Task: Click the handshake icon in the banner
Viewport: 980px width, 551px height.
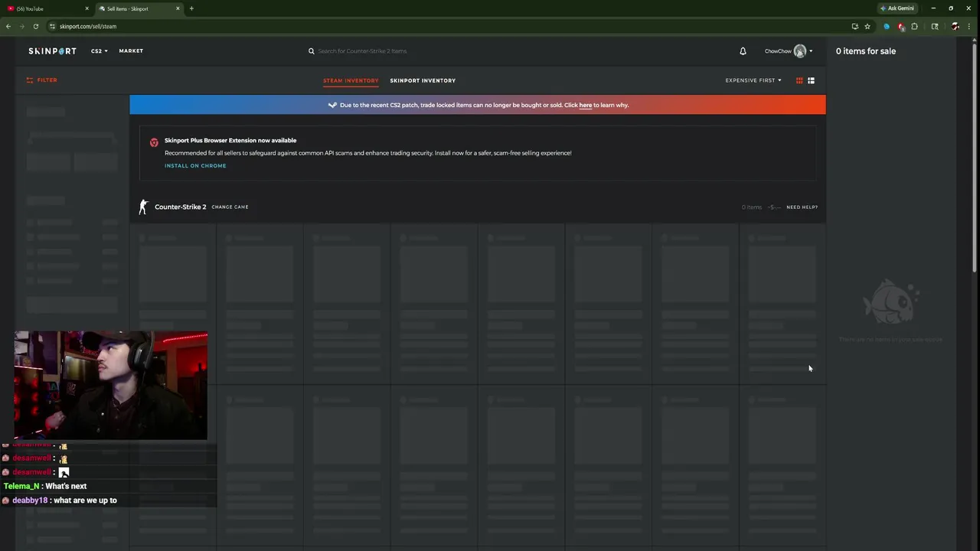Action: click(332, 105)
